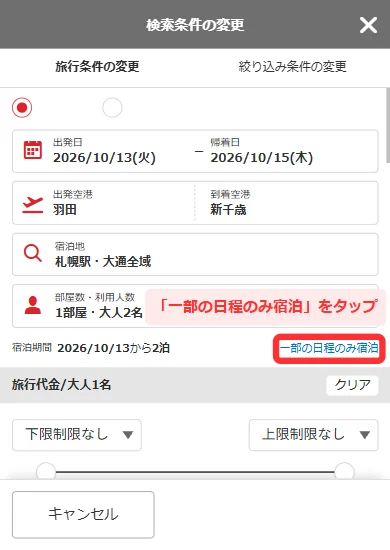This screenshot has width=390, height=550.
Task: Click キャンセル button
Action: [x=83, y=515]
